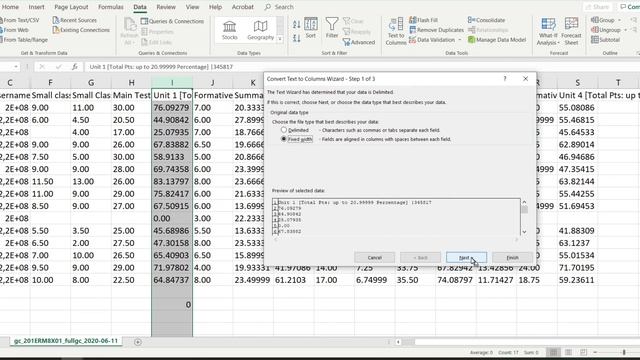Toggle the Filter funnel
640x360 pixels.
coord(332,28)
